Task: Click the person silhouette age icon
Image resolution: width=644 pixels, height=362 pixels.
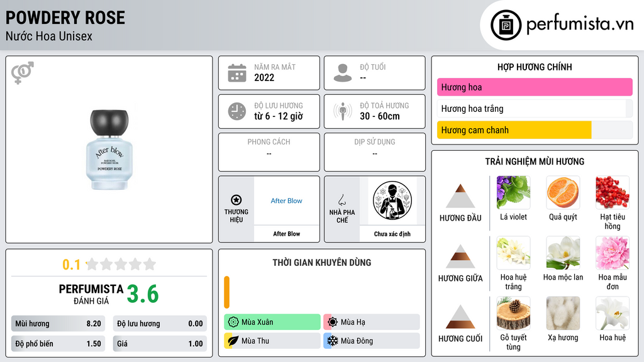Action: 343,73
